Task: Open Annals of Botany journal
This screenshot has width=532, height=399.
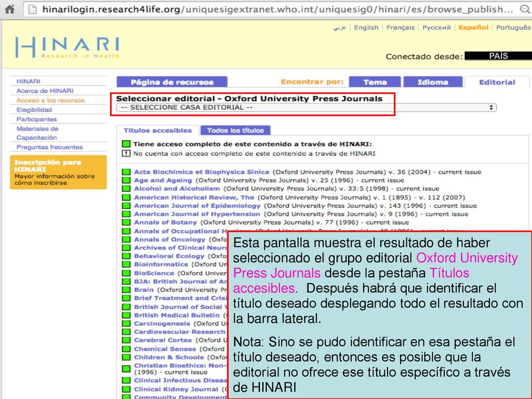Action: coord(165,222)
